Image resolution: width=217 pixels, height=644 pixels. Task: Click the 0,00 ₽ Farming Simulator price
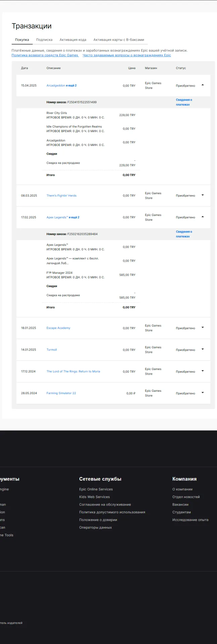click(x=131, y=393)
